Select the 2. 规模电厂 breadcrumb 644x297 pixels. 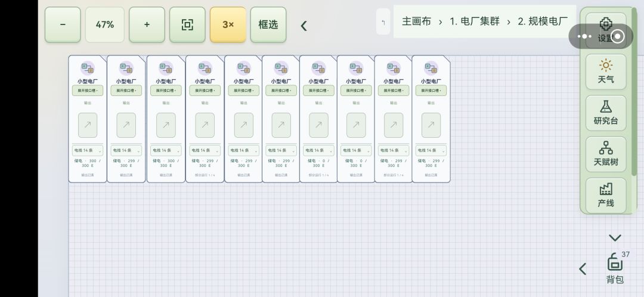(543, 21)
